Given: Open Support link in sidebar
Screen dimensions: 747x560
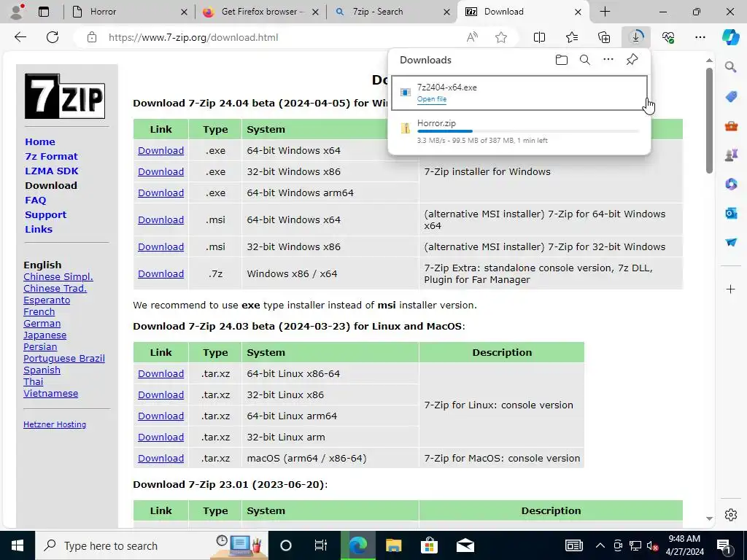Looking at the screenshot, I should coord(46,215).
